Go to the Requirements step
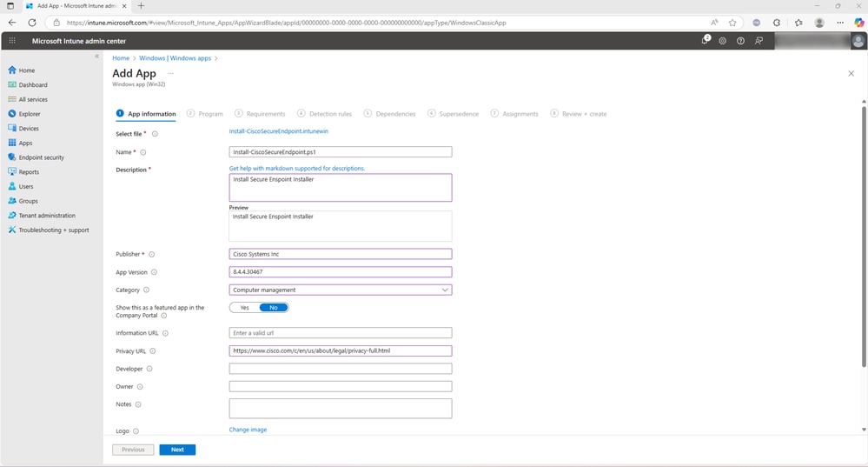Screen dimensions: 868x467 [x=260, y=114]
